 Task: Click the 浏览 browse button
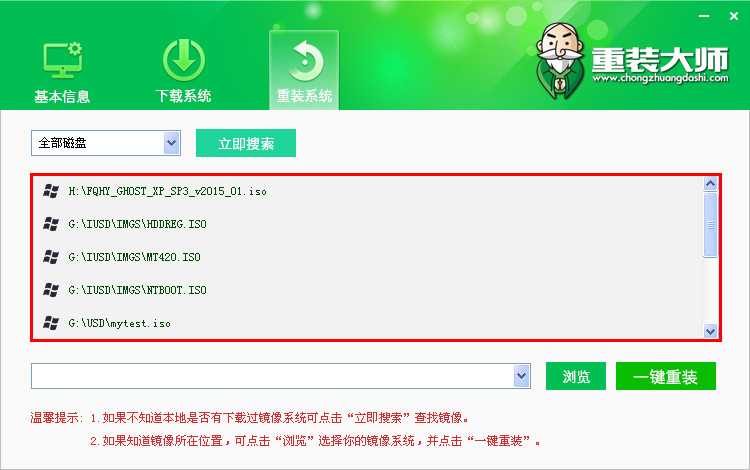pyautogui.click(x=576, y=376)
